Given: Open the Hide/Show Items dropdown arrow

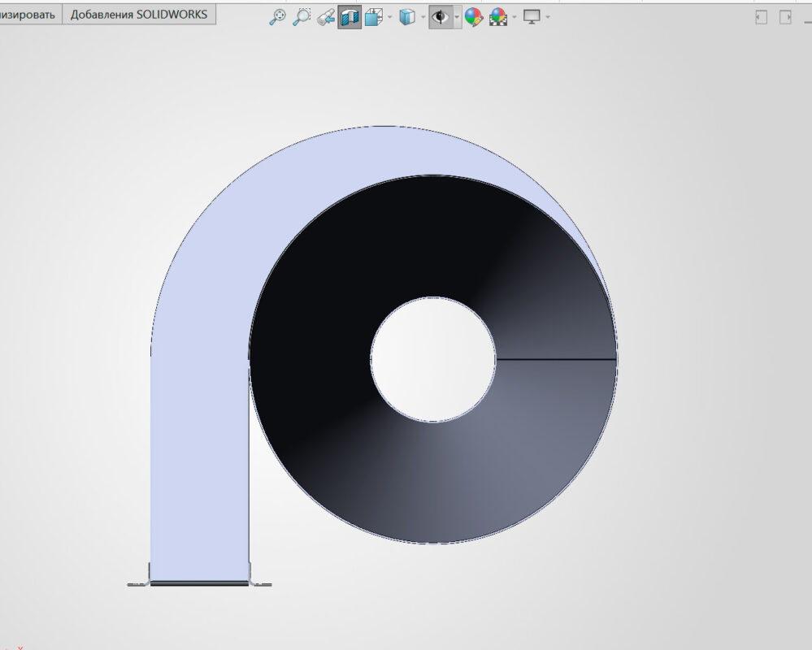Looking at the screenshot, I should (x=457, y=17).
